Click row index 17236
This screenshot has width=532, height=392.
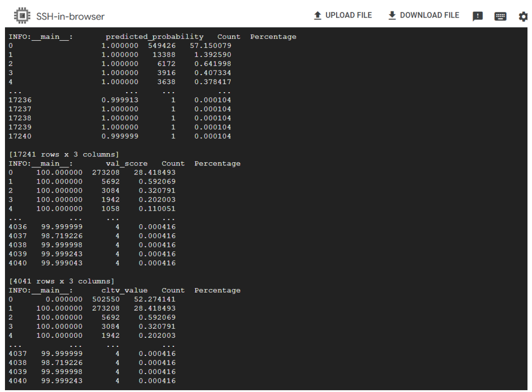point(20,100)
